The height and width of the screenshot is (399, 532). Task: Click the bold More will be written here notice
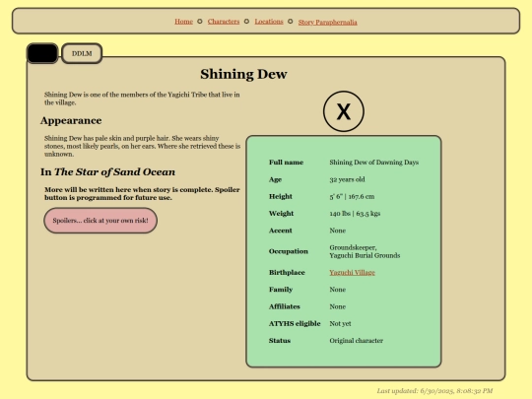click(x=142, y=193)
